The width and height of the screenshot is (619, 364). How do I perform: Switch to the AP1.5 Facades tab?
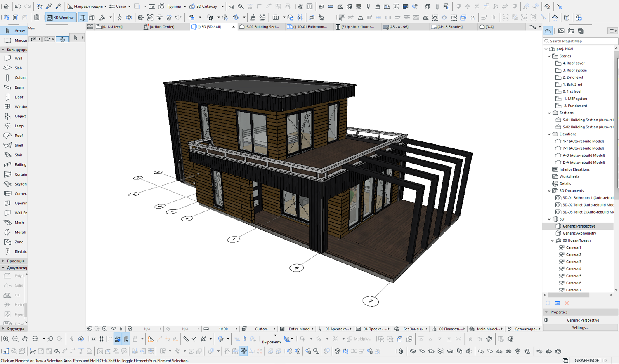(453, 27)
